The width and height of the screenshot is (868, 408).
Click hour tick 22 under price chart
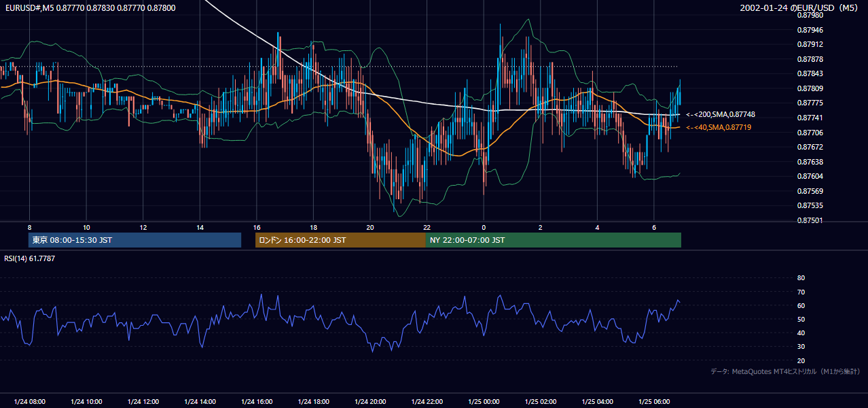click(427, 227)
